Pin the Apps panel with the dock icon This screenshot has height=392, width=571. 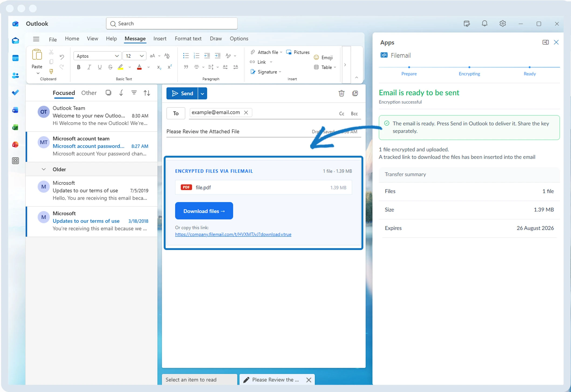coord(545,42)
